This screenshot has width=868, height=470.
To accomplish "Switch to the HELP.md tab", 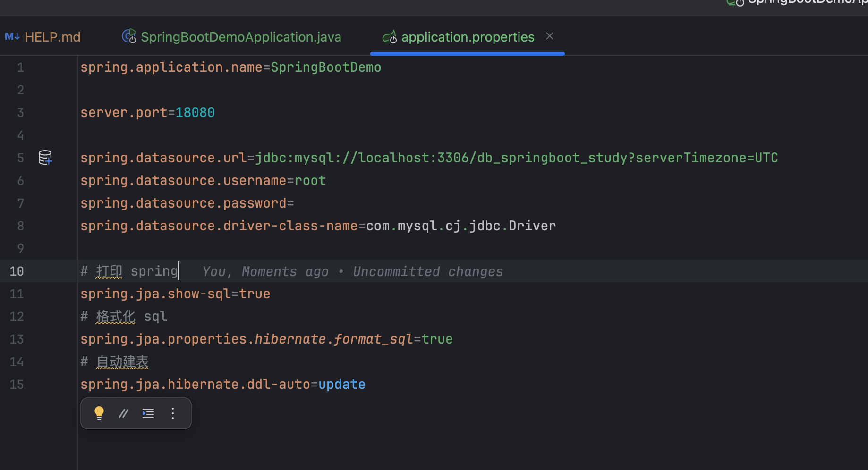I will 43,37.
